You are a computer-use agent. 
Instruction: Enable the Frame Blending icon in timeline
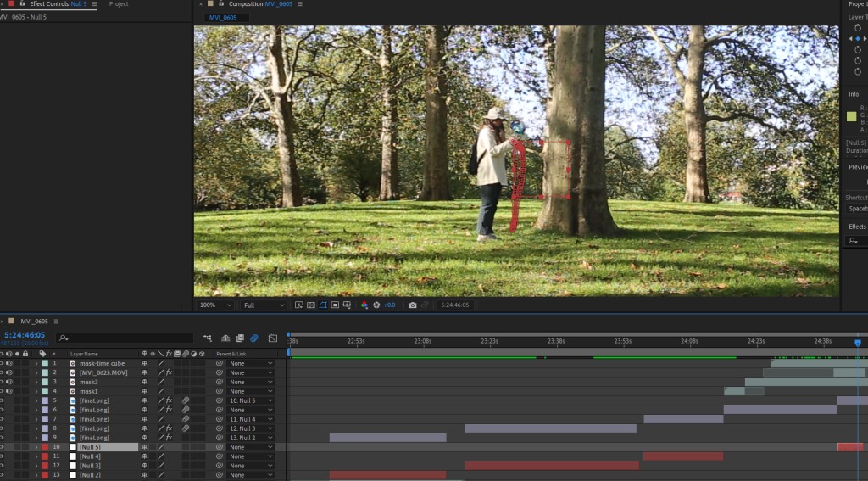tap(240, 338)
